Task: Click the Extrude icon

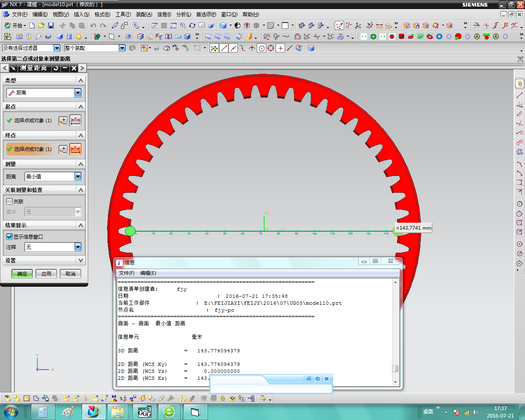Action: coord(19,37)
